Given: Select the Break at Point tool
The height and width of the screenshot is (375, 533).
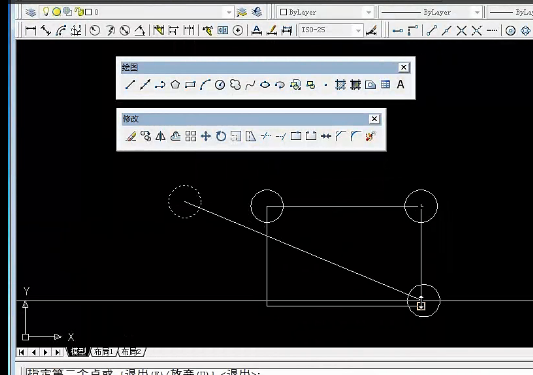Looking at the screenshot, I should point(296,136).
